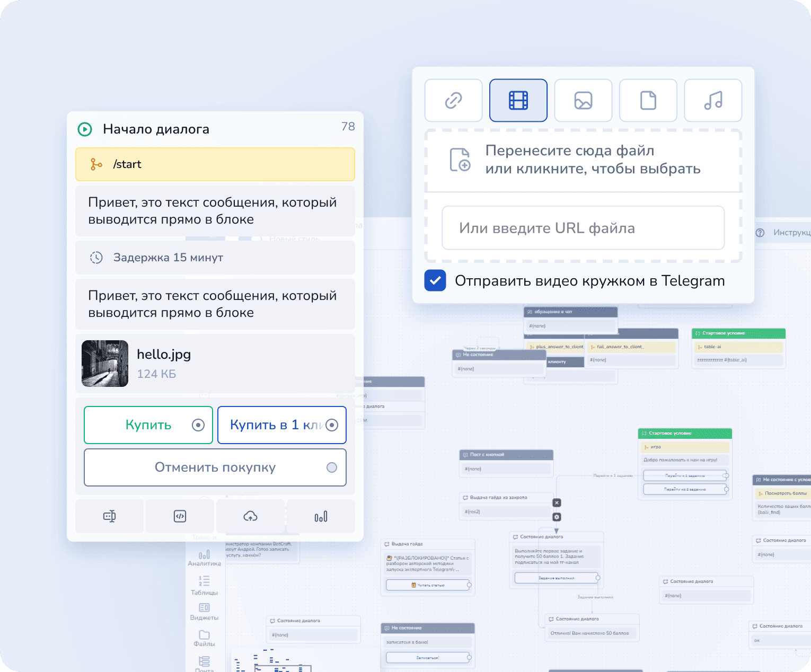
Task: Select the link attachment type icon
Action: click(x=453, y=100)
